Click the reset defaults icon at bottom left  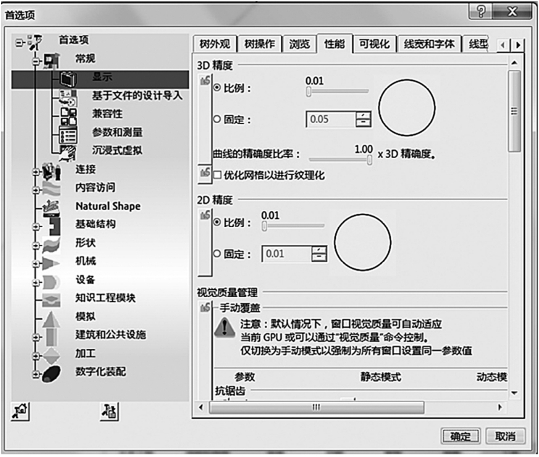tap(20, 411)
